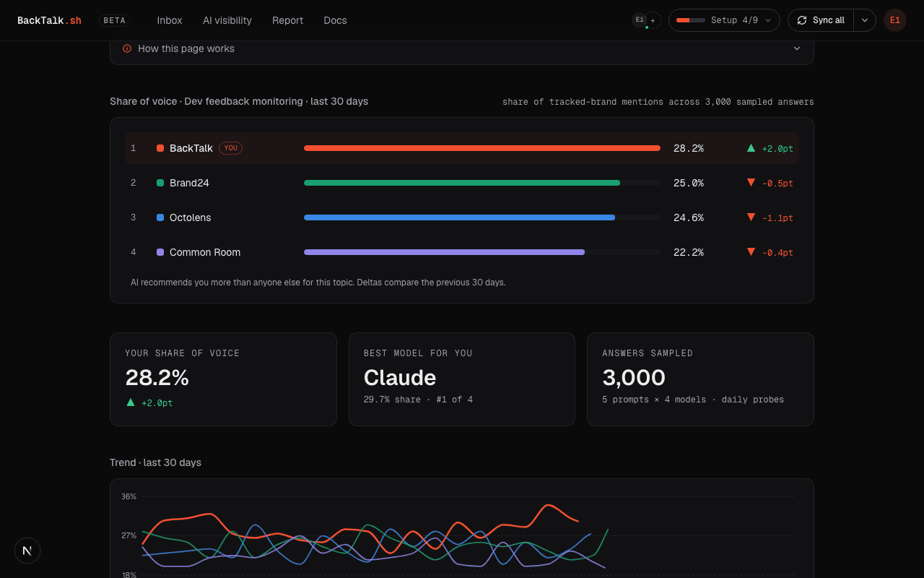Viewport: 924px width, 578px height.
Task: Switch to the Report tab
Action: tap(287, 20)
